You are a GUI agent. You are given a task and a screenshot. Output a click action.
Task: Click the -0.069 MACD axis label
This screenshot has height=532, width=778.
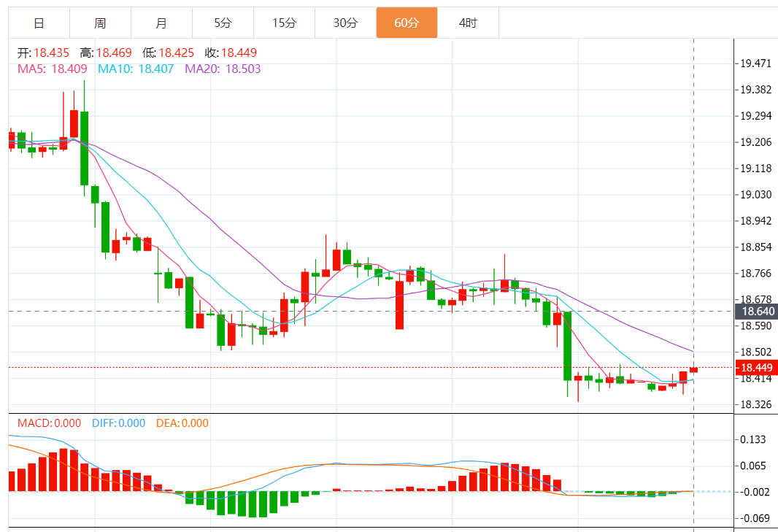click(753, 518)
